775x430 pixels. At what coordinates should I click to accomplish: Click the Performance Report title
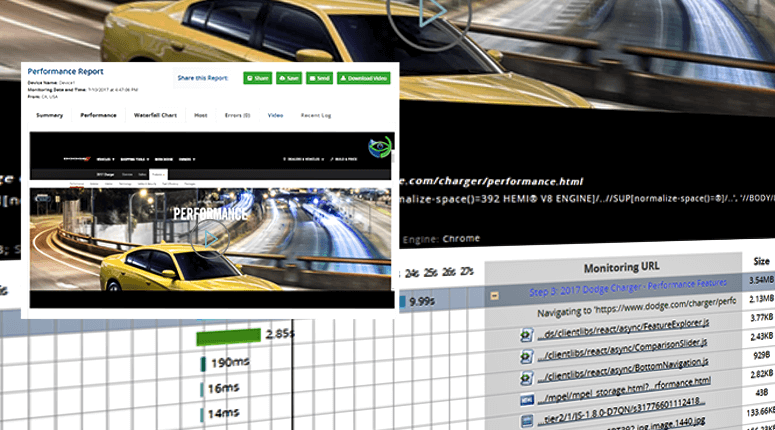click(65, 72)
